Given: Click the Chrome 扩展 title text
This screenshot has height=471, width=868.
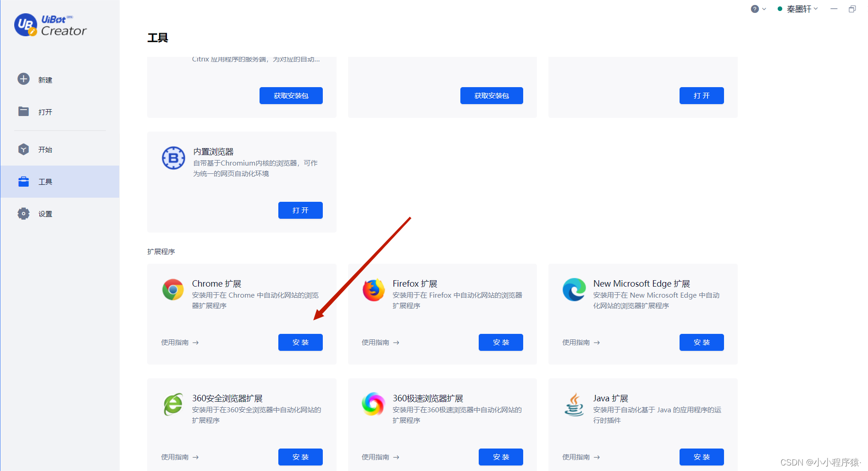Looking at the screenshot, I should point(216,283).
